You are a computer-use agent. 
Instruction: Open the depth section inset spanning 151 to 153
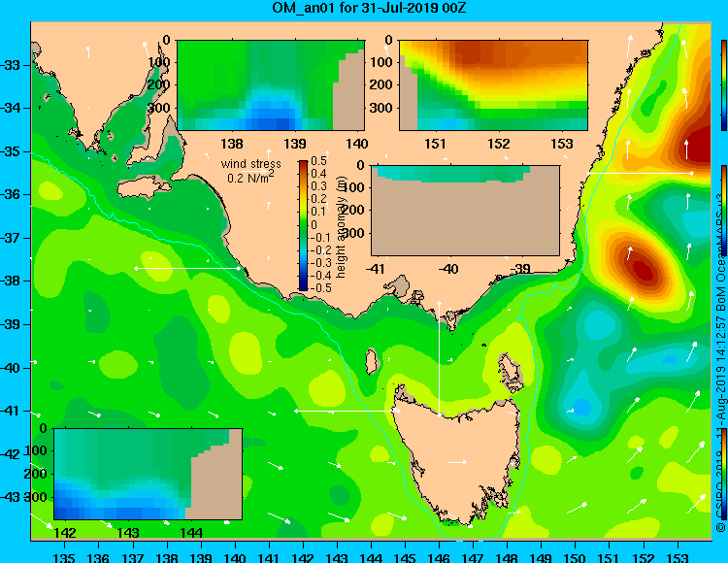pos(493,85)
